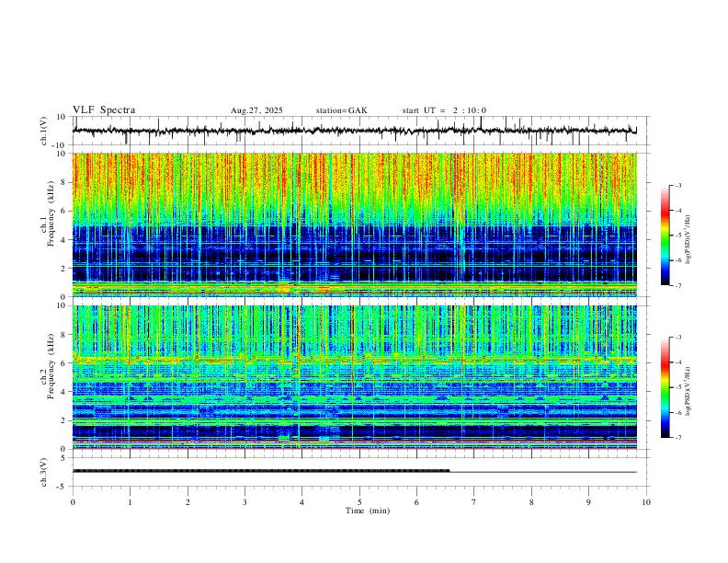Click the ch.1 "Frequency (kHz)" axis label
This screenshot has height=563, width=728.
(51, 213)
